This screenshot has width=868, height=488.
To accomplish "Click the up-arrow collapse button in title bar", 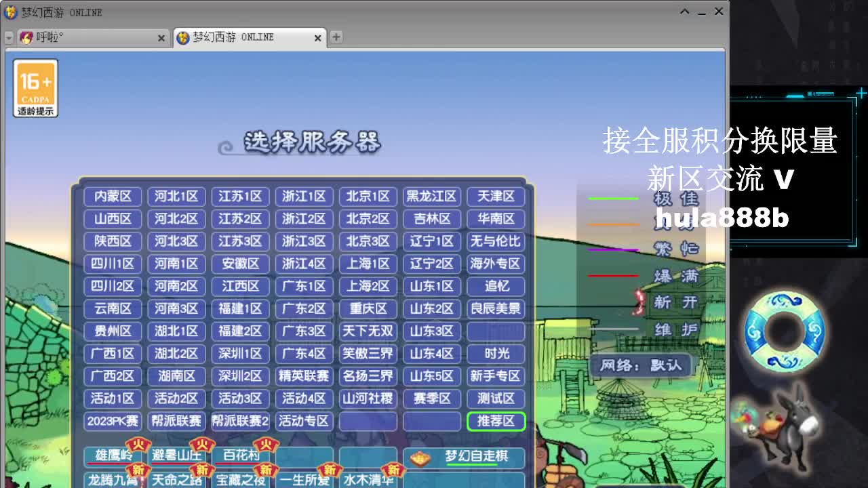I will (x=685, y=12).
